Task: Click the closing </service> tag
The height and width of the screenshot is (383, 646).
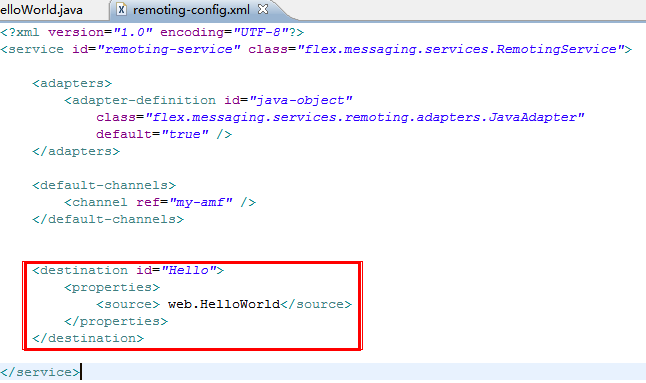Action: [x=40, y=372]
